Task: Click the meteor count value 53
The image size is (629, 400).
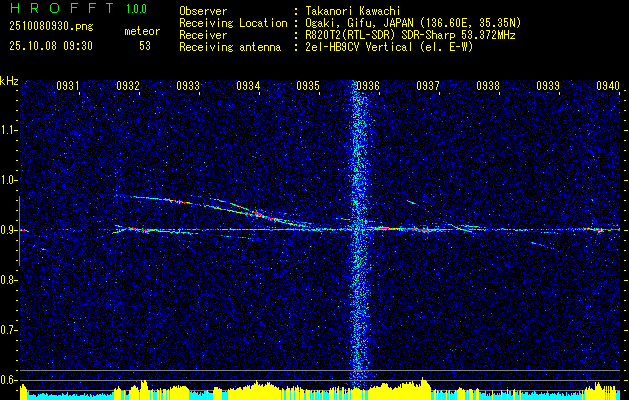Action: pos(145,46)
